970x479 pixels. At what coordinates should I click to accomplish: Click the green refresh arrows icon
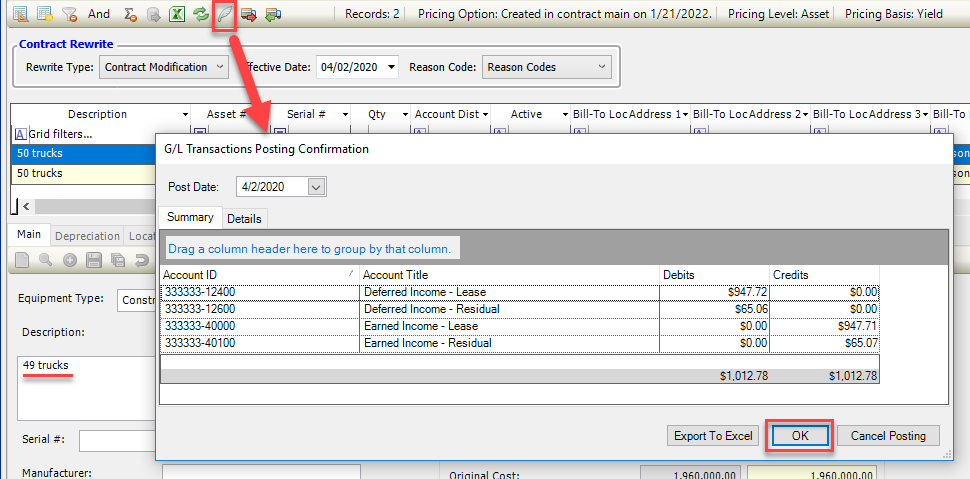pyautogui.click(x=201, y=15)
